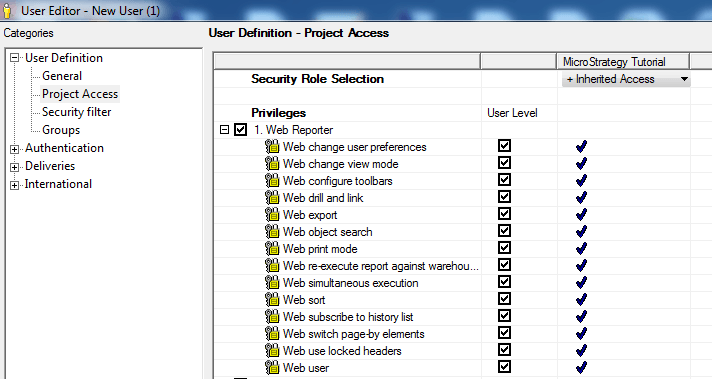Click the privilege icon beside Web simultaneous execution

(x=272, y=283)
